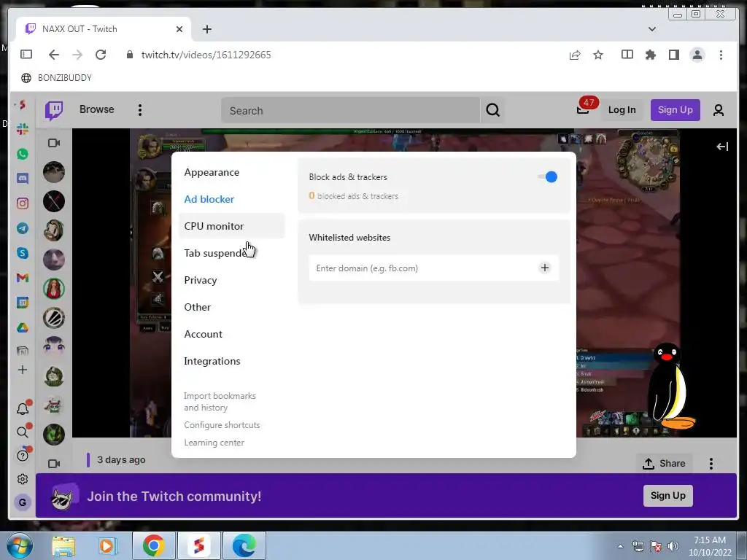Open Google Drive sidebar app

tap(23, 327)
